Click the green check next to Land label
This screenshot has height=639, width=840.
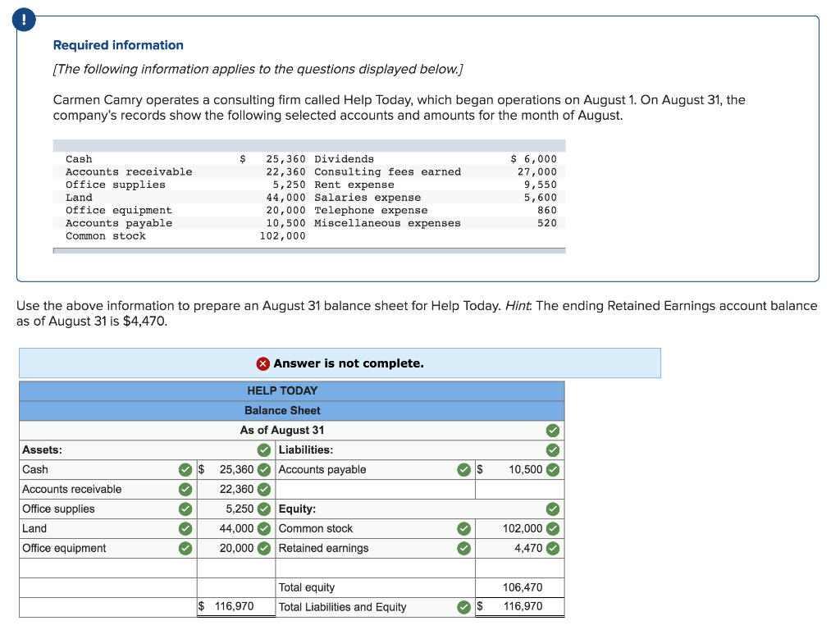coord(185,528)
